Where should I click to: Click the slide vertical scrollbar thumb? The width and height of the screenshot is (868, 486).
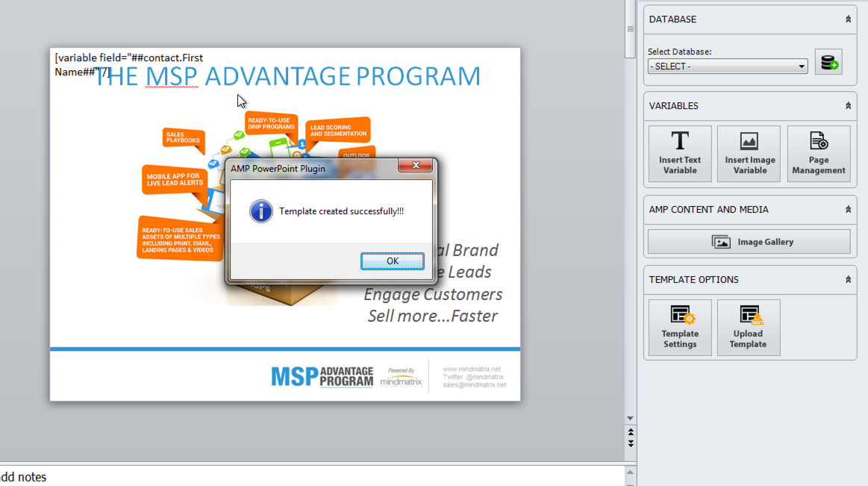[631, 29]
